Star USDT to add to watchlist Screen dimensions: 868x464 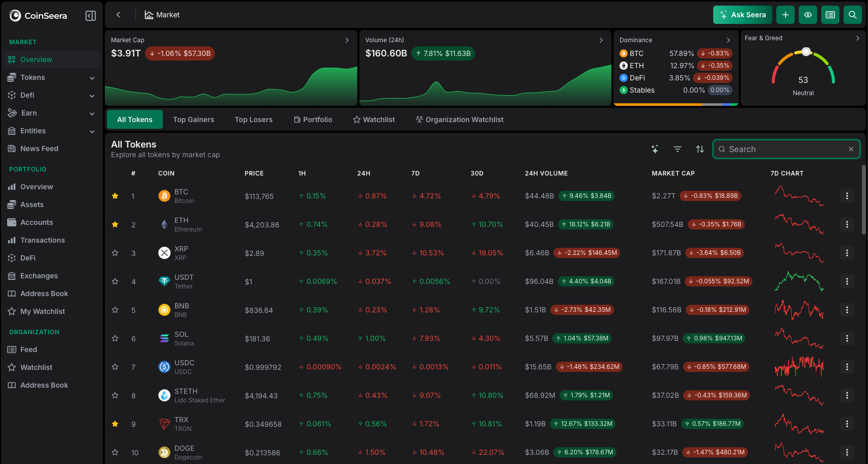pos(115,281)
